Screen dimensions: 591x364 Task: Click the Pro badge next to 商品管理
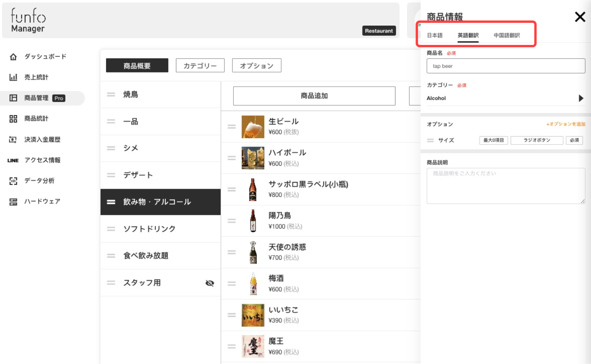point(59,98)
